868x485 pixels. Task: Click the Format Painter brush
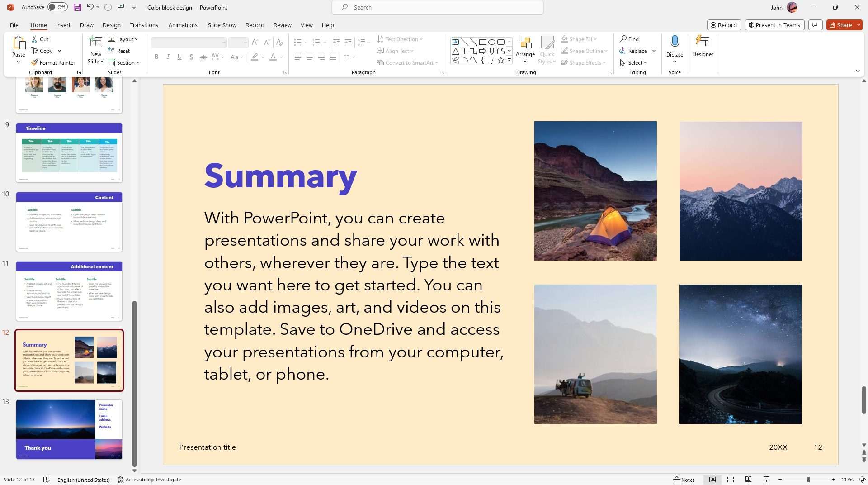[x=34, y=62]
